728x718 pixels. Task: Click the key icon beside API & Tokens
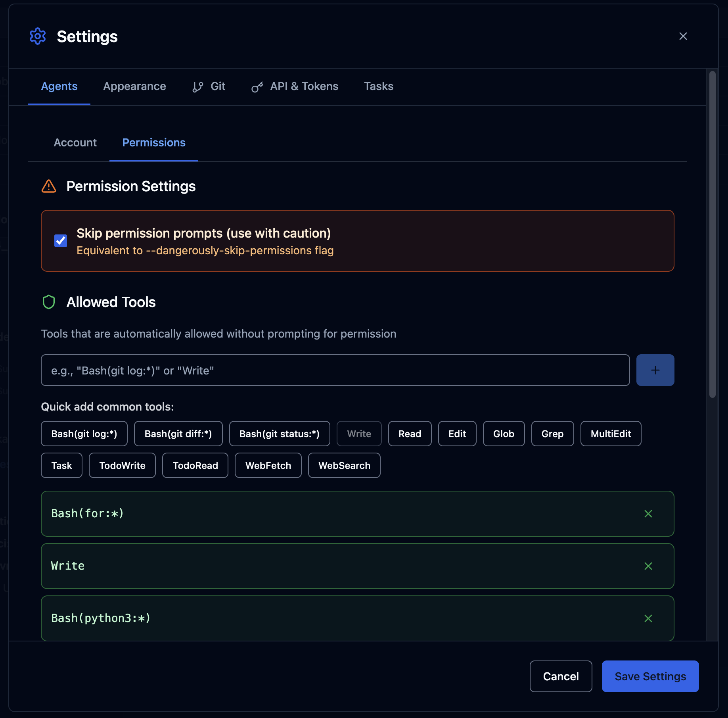[x=257, y=86]
